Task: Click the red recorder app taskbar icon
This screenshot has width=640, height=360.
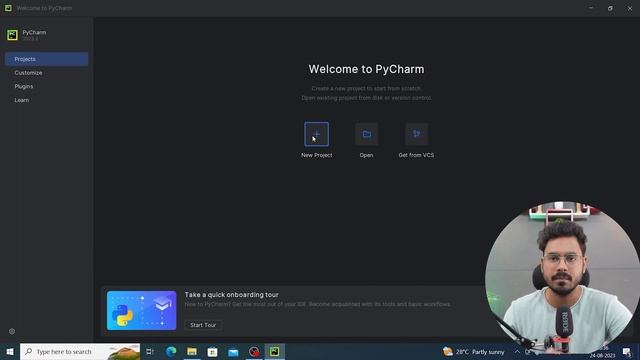Action: 254,351
